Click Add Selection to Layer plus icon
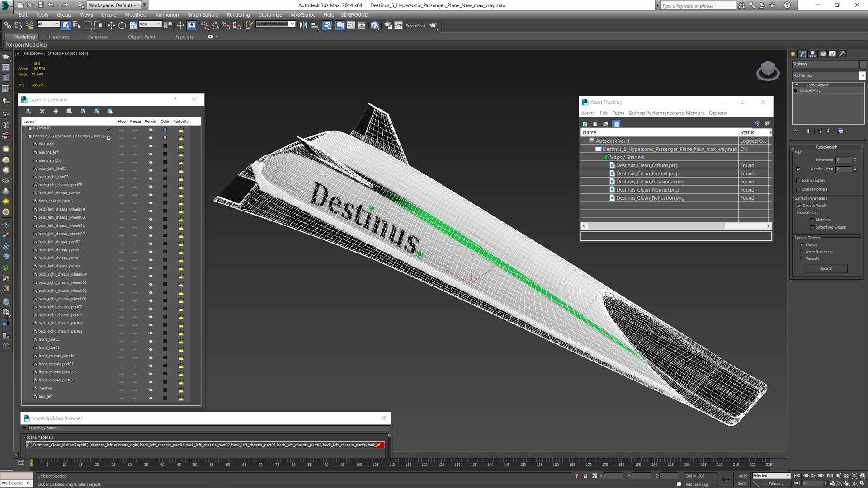 coord(56,111)
